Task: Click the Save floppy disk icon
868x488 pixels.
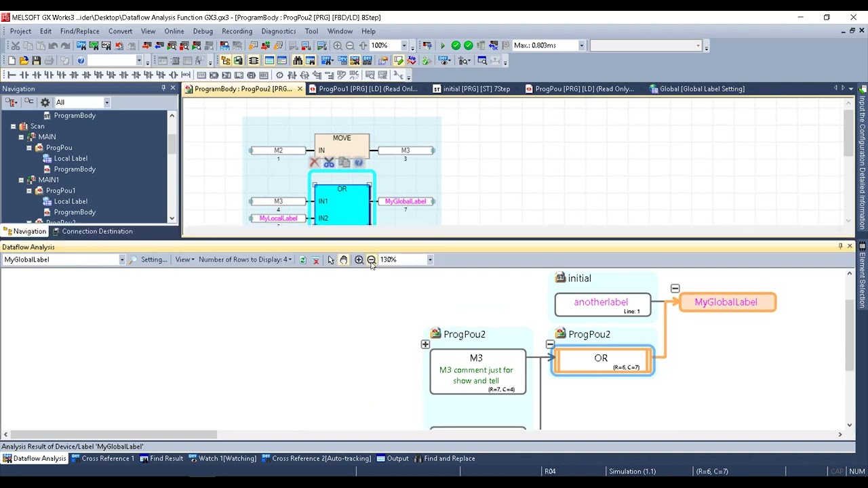Action: 36,60
